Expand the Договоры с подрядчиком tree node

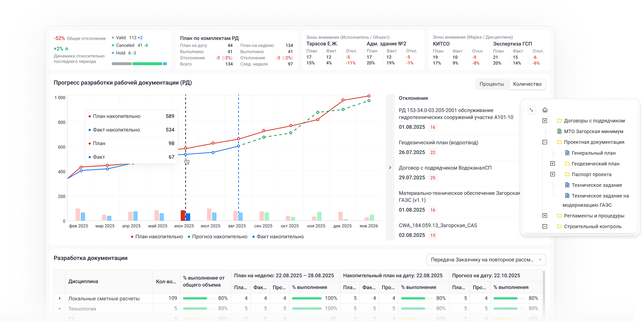point(545,121)
